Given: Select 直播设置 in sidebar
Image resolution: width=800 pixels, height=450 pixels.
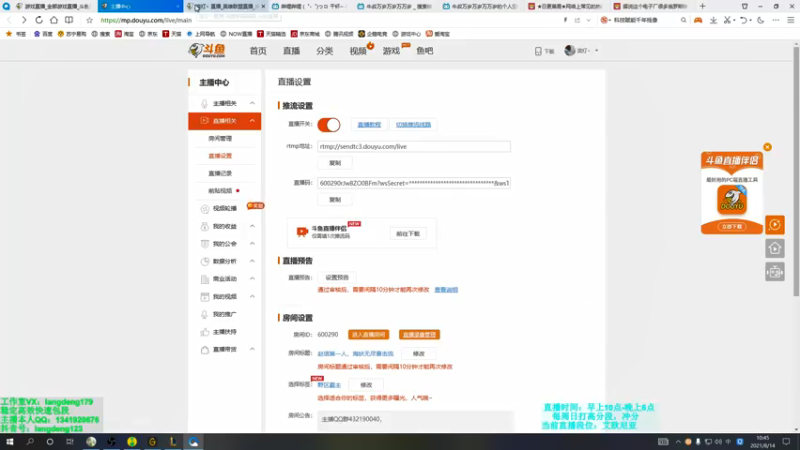Looking at the screenshot, I should pos(220,156).
